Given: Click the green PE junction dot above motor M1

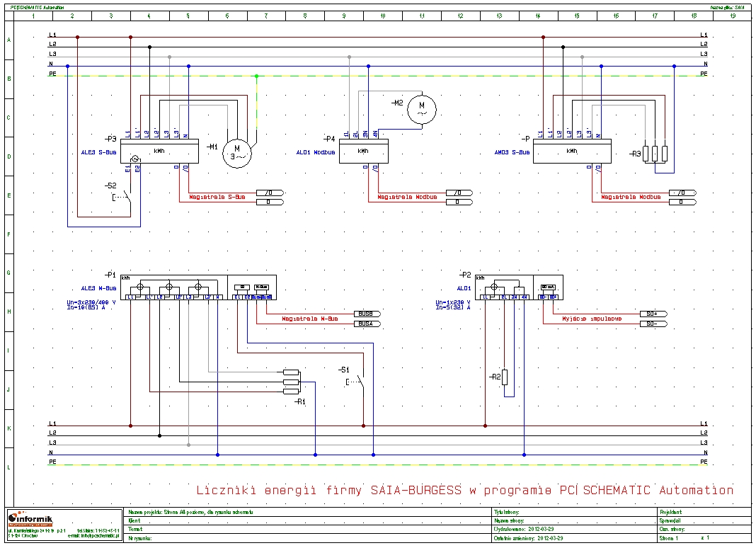Looking at the screenshot, I should 256,76.
